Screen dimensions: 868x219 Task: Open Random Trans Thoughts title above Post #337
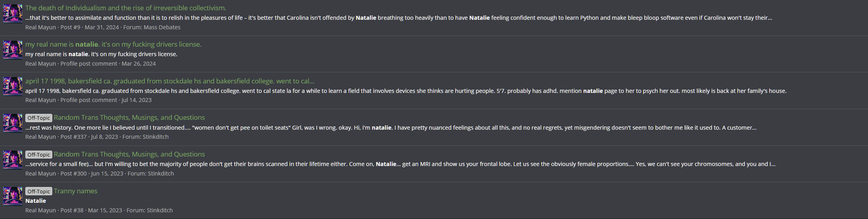(129, 117)
